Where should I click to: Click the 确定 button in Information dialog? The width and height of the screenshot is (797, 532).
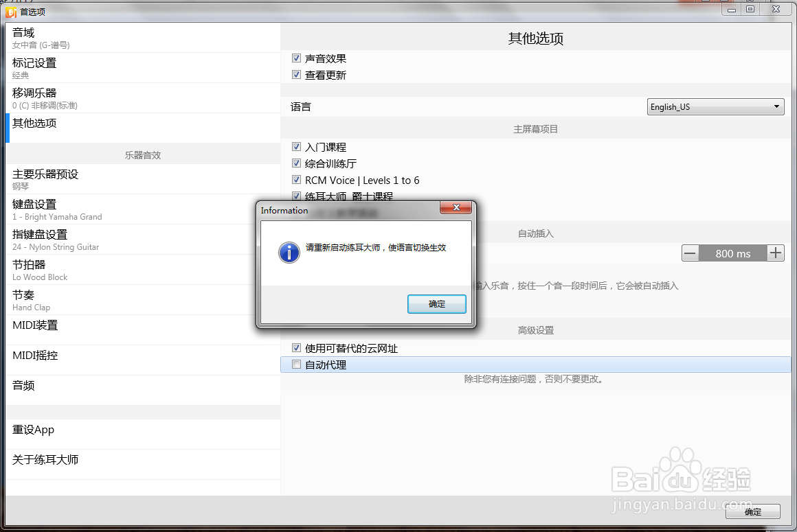436,303
